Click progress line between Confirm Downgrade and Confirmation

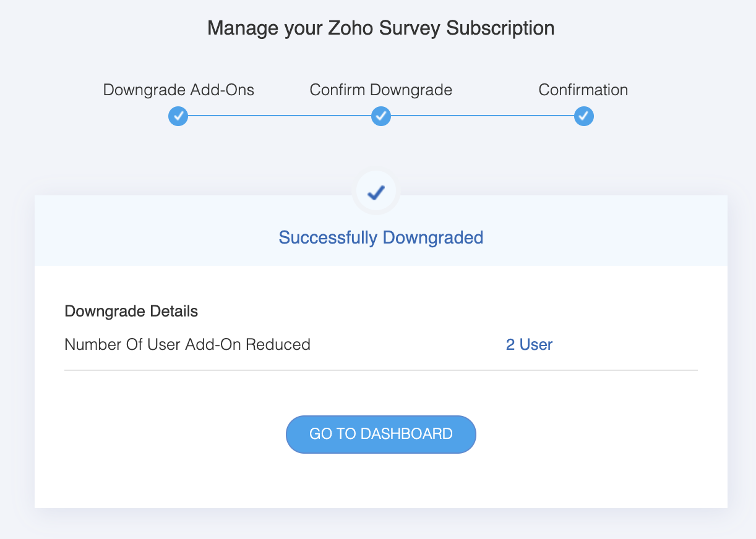pos(483,116)
